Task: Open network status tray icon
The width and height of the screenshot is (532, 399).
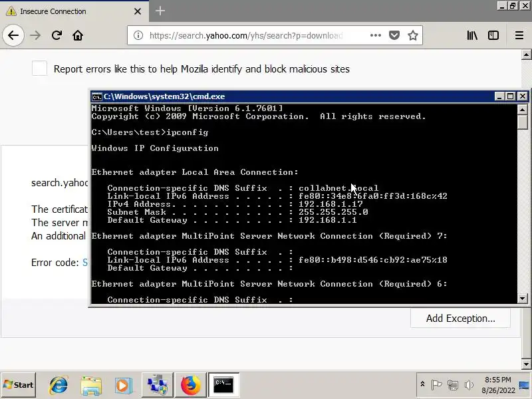Action: tap(453, 384)
